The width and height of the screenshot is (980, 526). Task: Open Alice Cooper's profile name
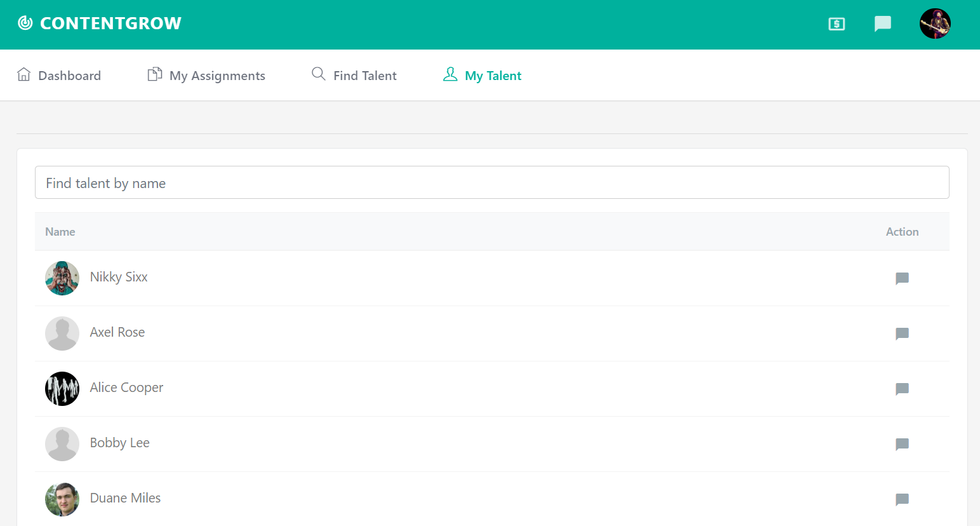tap(126, 388)
